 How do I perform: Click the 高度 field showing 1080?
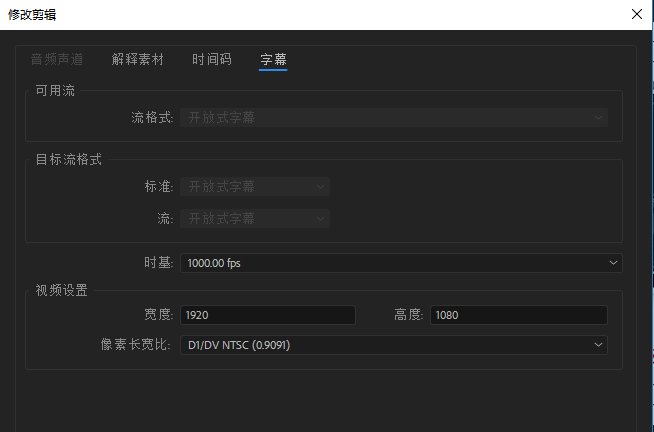tap(519, 315)
